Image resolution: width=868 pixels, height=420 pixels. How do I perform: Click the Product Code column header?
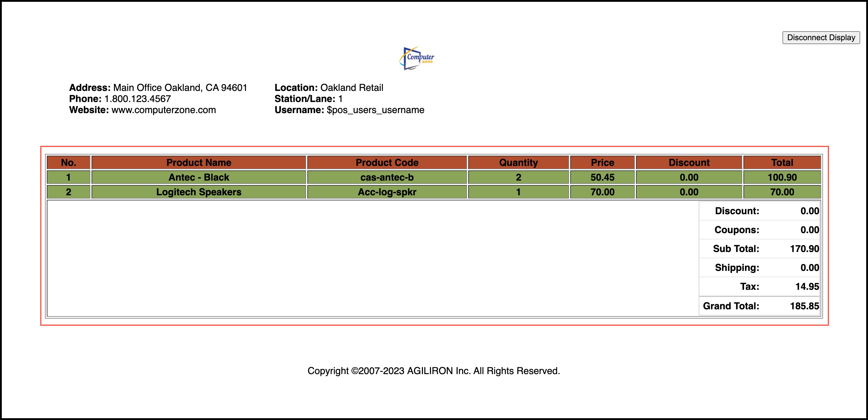(387, 163)
